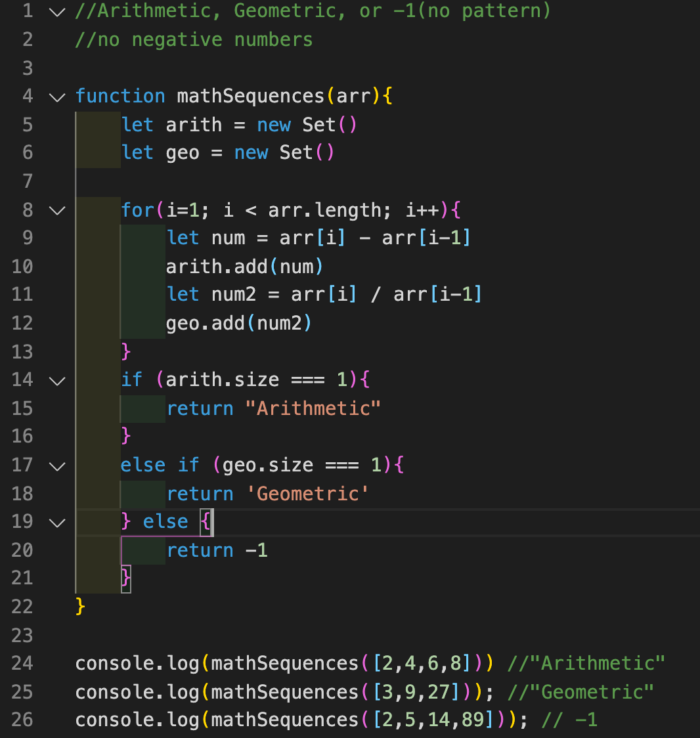The width and height of the screenshot is (700, 738).
Task: Collapse the comment block using line 1 chevron
Action: coord(56,11)
